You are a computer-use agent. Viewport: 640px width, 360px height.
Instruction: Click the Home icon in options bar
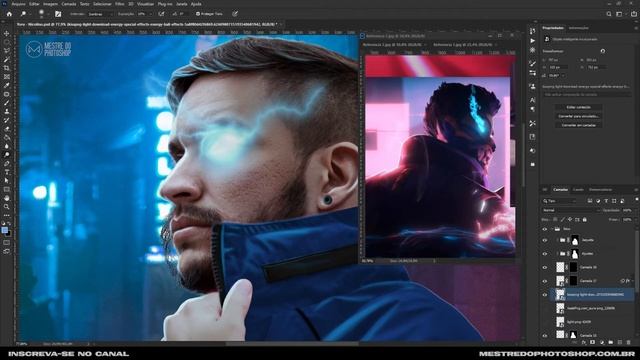9,14
